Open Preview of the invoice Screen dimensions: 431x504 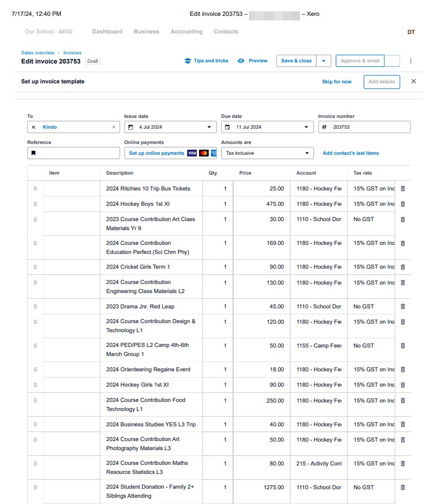(x=252, y=61)
